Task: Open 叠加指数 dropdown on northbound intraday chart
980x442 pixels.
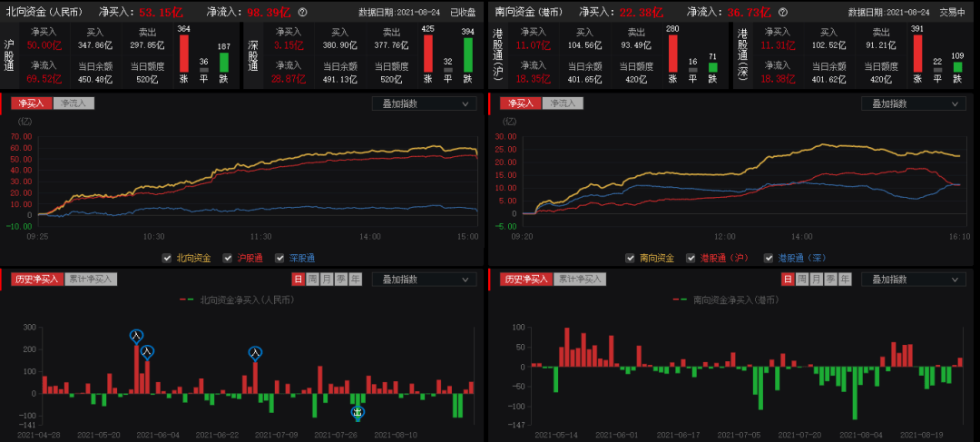Action: [424, 103]
